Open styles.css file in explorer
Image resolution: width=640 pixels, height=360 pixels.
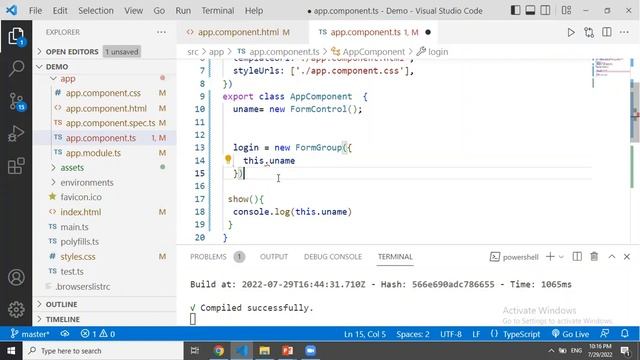point(78,256)
